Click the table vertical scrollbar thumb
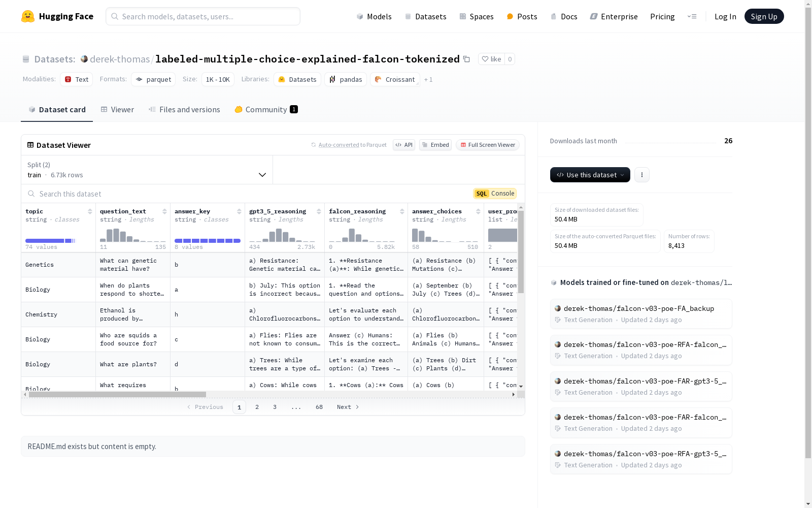This screenshot has width=812, height=508. tap(521, 252)
